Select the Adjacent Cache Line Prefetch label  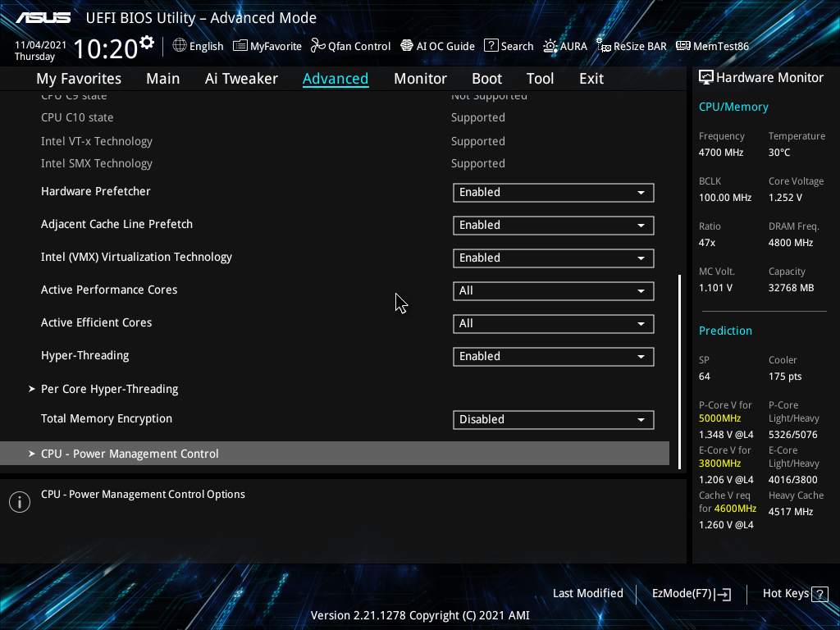[x=116, y=224]
